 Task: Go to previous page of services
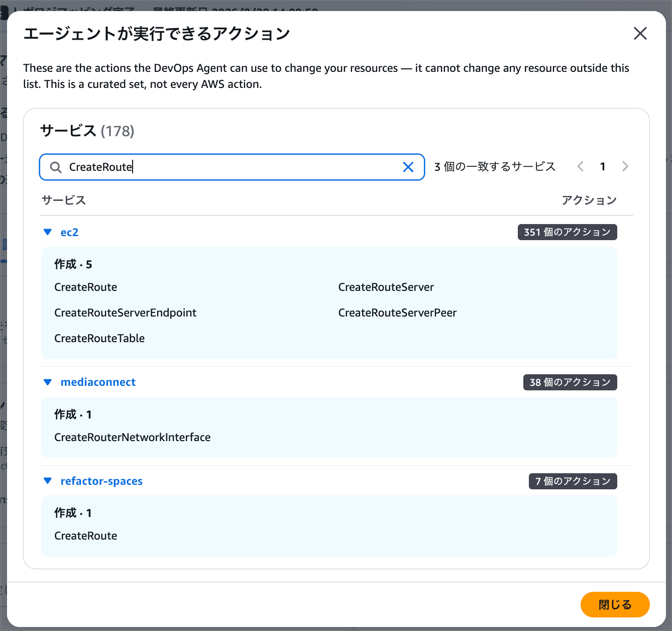581,166
